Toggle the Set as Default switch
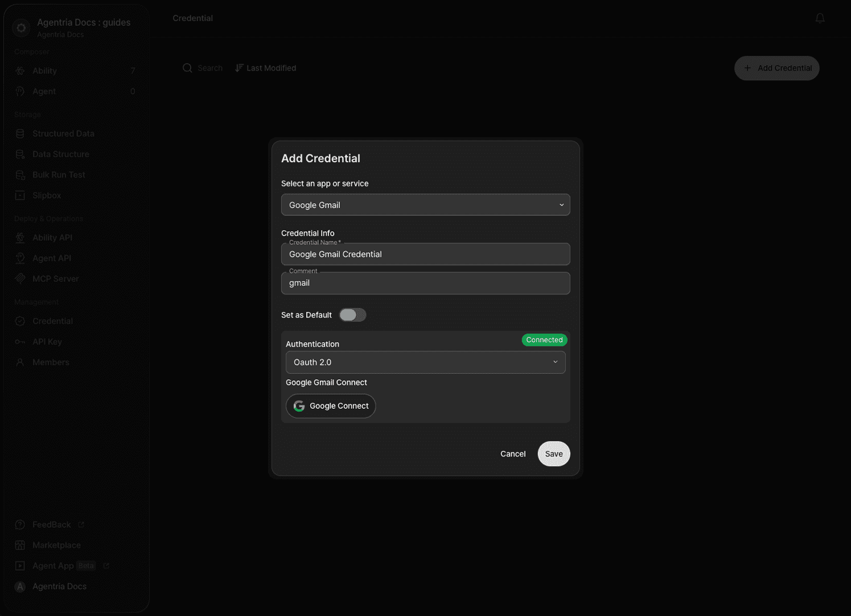The image size is (851, 616). pyautogui.click(x=352, y=315)
